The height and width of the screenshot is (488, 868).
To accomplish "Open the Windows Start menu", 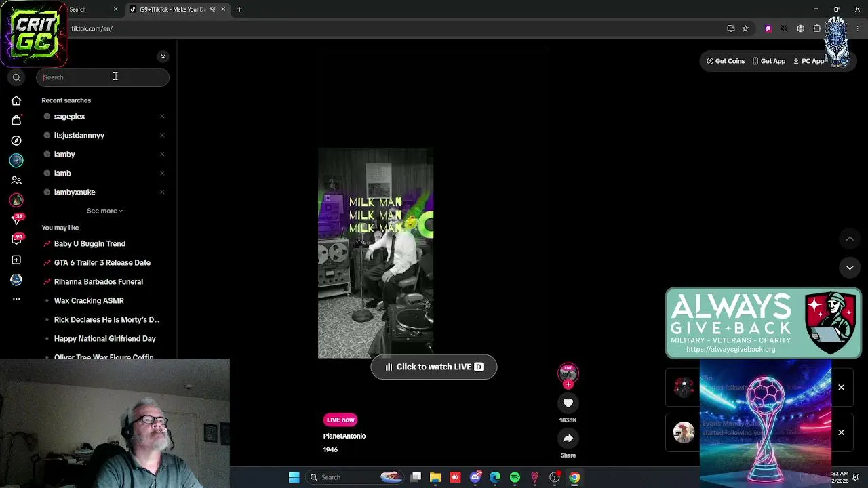I will [x=294, y=477].
